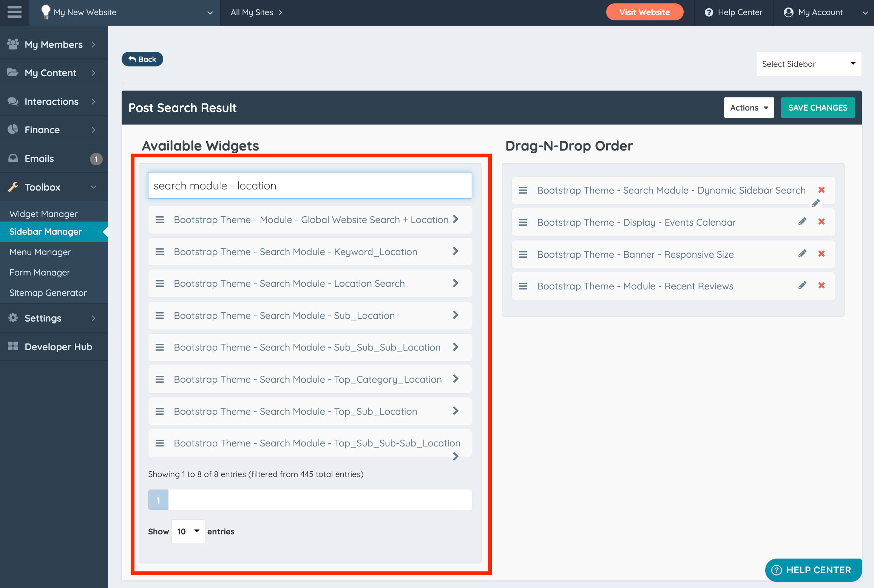
Task: Add the Sub_Location widget via its chevron
Action: pyautogui.click(x=456, y=315)
